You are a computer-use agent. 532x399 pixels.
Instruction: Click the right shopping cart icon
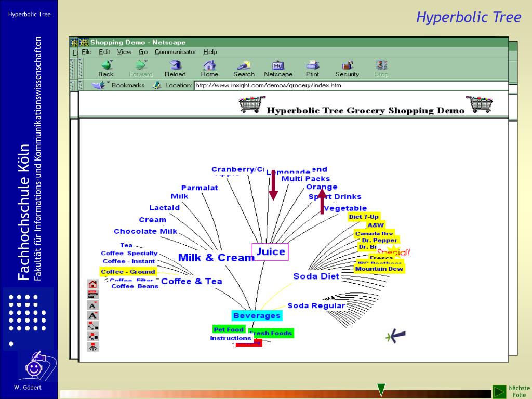pyautogui.click(x=480, y=104)
